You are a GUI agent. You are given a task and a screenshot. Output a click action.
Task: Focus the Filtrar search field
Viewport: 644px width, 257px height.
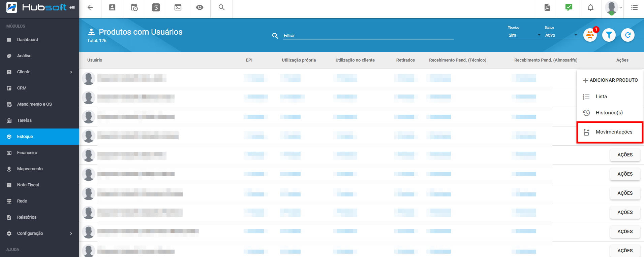click(x=368, y=36)
